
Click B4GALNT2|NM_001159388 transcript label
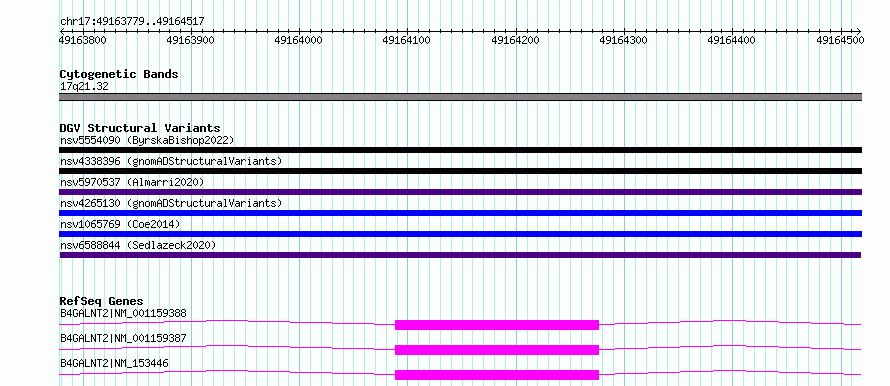(x=123, y=313)
